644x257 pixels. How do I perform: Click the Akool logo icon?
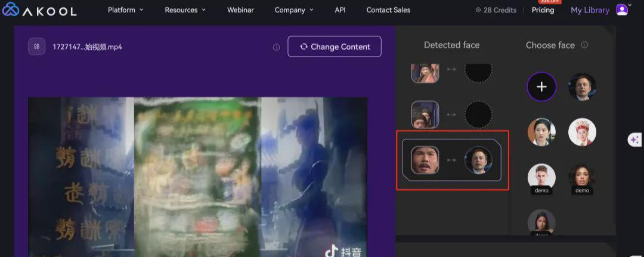click(x=11, y=10)
